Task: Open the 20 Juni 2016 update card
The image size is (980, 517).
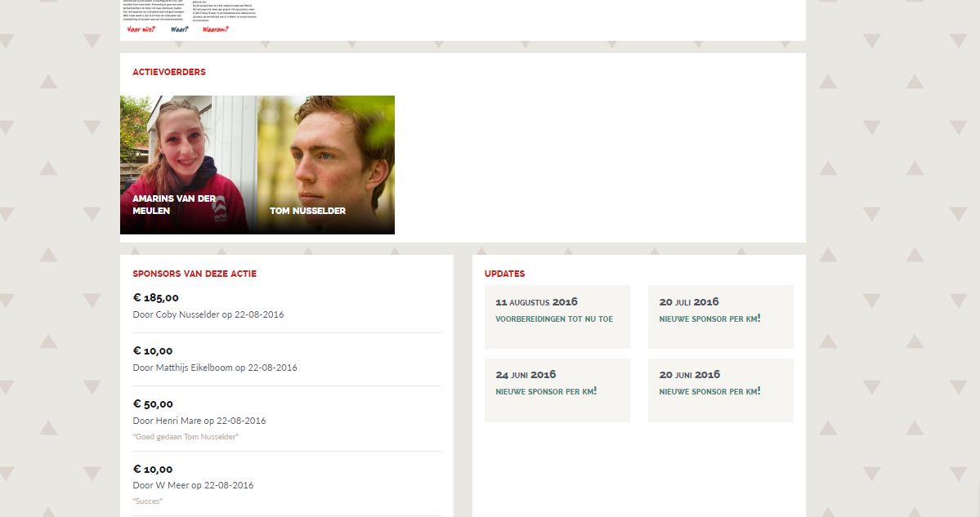Action: [x=721, y=390]
